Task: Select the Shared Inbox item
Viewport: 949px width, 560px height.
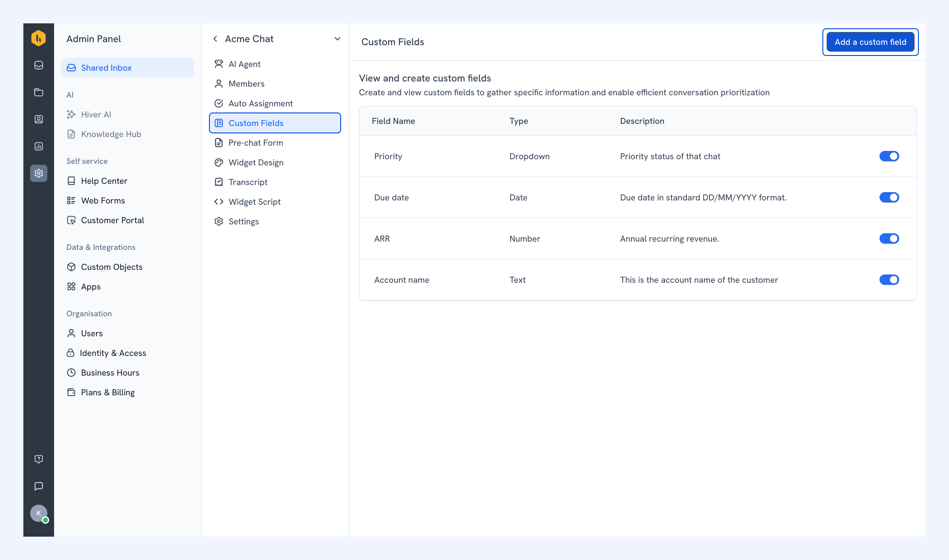Action: (x=127, y=68)
